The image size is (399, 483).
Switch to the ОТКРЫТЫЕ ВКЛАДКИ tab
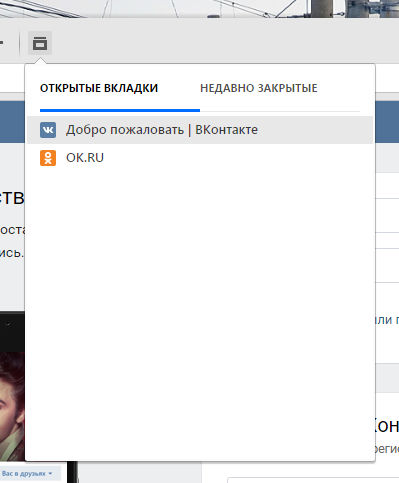[x=99, y=88]
